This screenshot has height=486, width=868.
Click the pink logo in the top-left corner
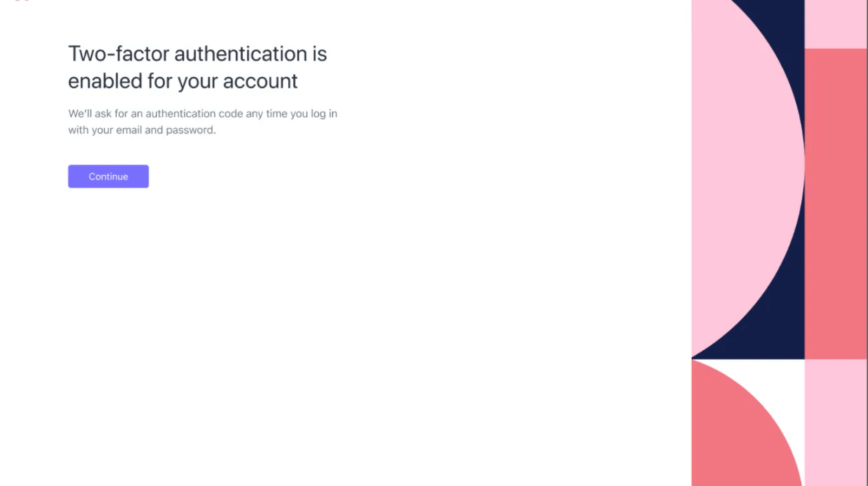click(20, 3)
